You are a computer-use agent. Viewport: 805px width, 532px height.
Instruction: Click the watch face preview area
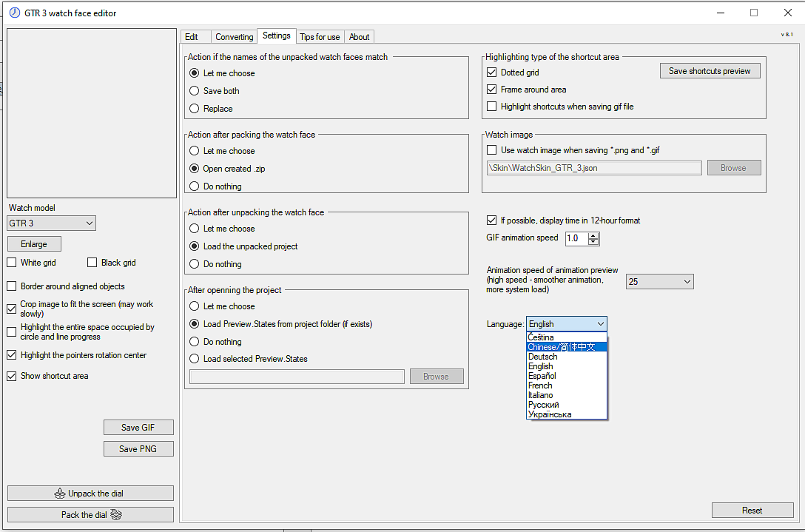(92, 113)
